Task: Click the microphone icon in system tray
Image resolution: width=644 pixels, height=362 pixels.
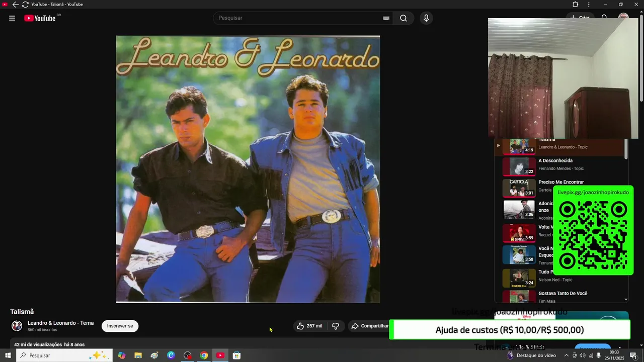Action: [x=599, y=355]
